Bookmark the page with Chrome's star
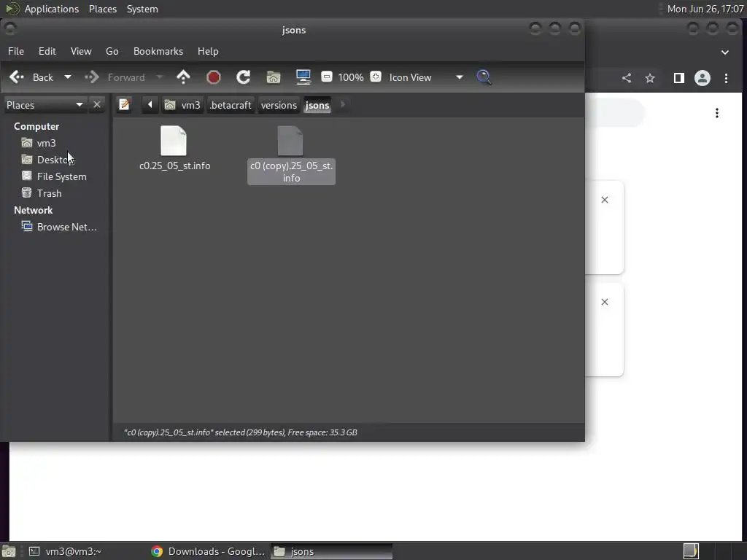747x560 pixels. tap(650, 78)
